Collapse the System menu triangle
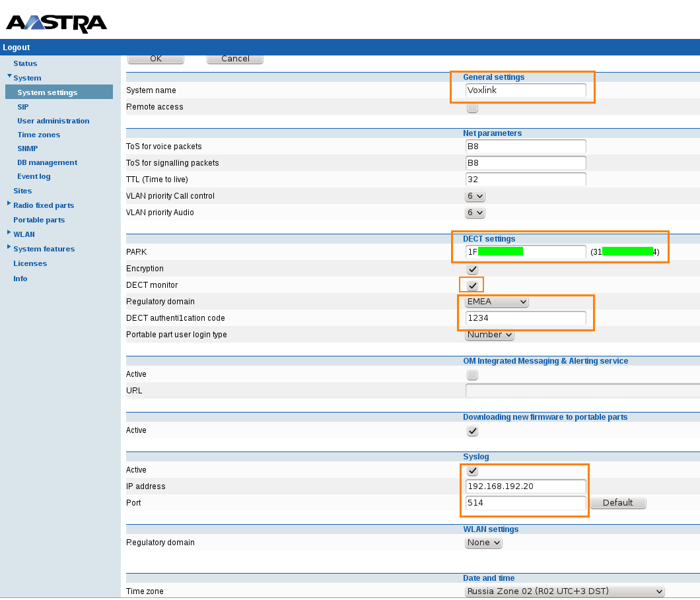Viewport: 700px width, 600px height. 9,77
